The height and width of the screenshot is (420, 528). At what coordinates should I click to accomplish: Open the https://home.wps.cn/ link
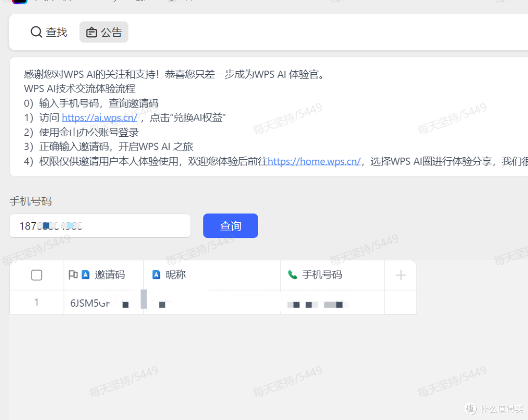click(314, 162)
